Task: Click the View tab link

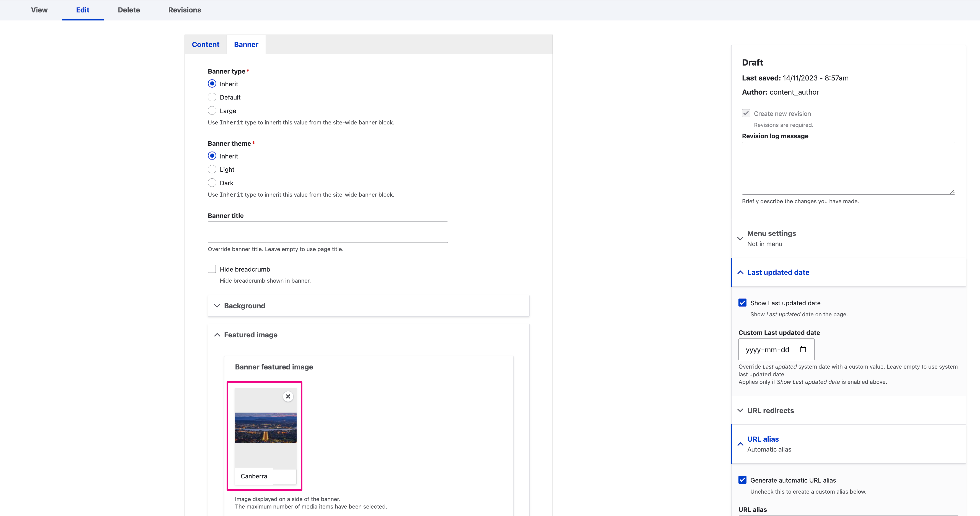Action: (39, 10)
